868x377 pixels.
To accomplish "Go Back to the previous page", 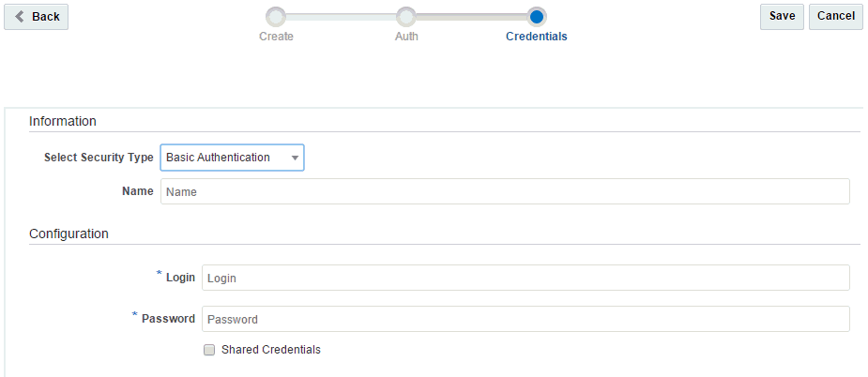I will point(36,17).
